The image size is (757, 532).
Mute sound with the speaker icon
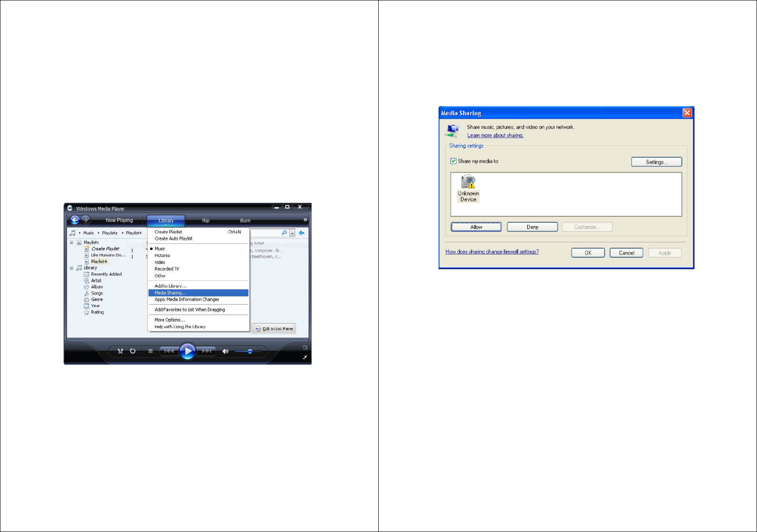tap(225, 351)
